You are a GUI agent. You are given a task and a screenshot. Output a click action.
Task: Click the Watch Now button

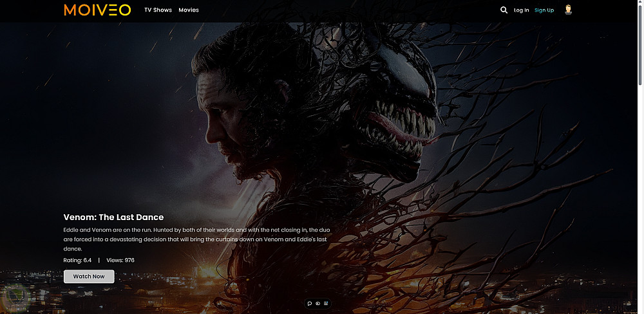pos(89,276)
